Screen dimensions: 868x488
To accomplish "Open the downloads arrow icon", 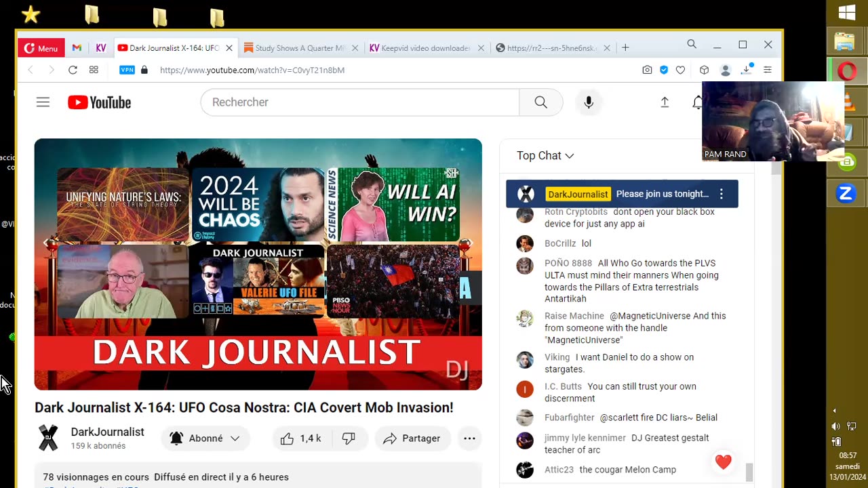I will pos(747,69).
